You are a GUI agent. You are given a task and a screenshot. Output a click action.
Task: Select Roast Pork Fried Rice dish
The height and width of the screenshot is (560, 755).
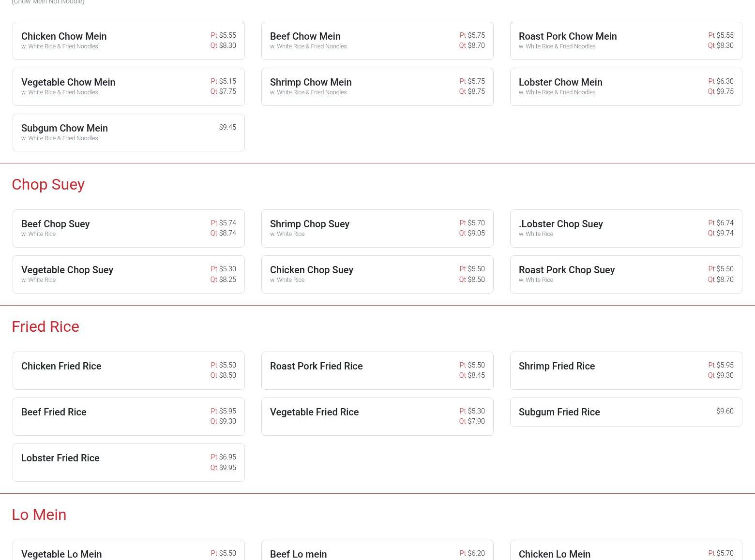[x=377, y=370]
